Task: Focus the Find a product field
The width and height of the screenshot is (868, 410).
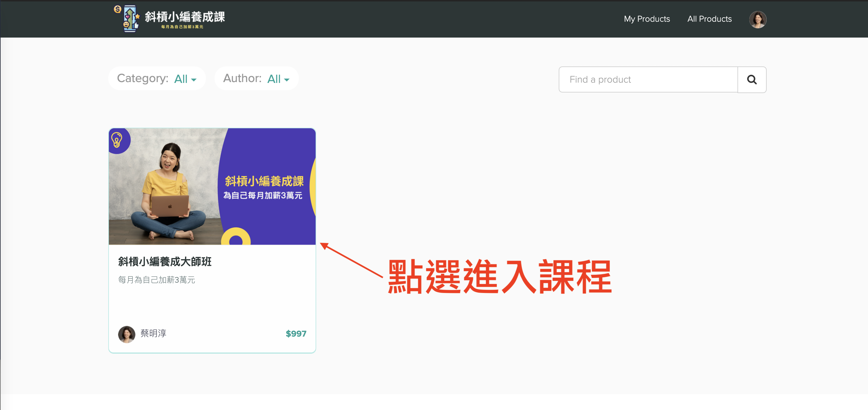Action: [x=648, y=79]
